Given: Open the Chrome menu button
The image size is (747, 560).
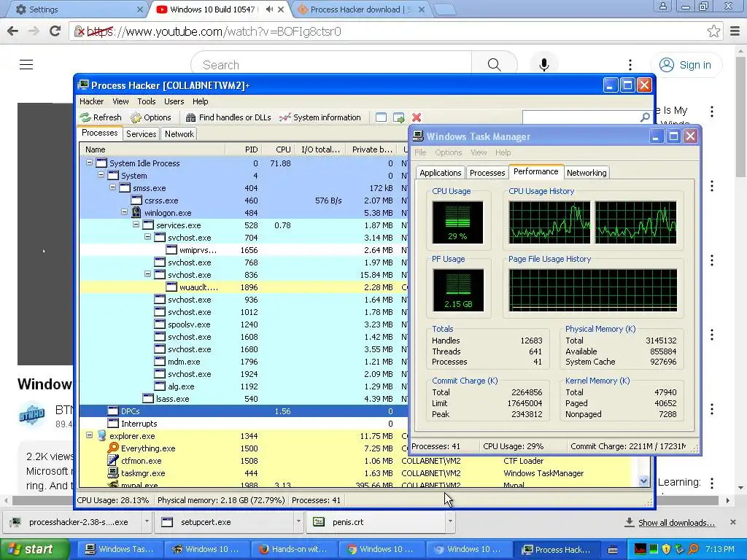Looking at the screenshot, I should coord(735,31).
